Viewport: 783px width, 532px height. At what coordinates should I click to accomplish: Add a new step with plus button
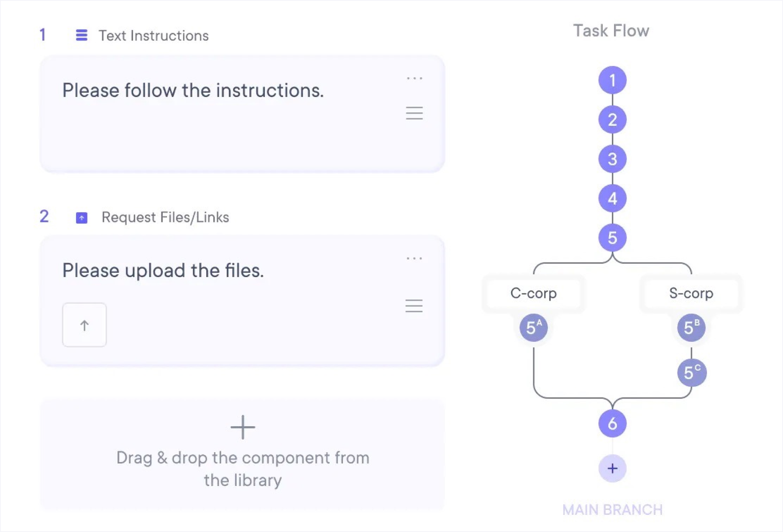click(x=612, y=468)
